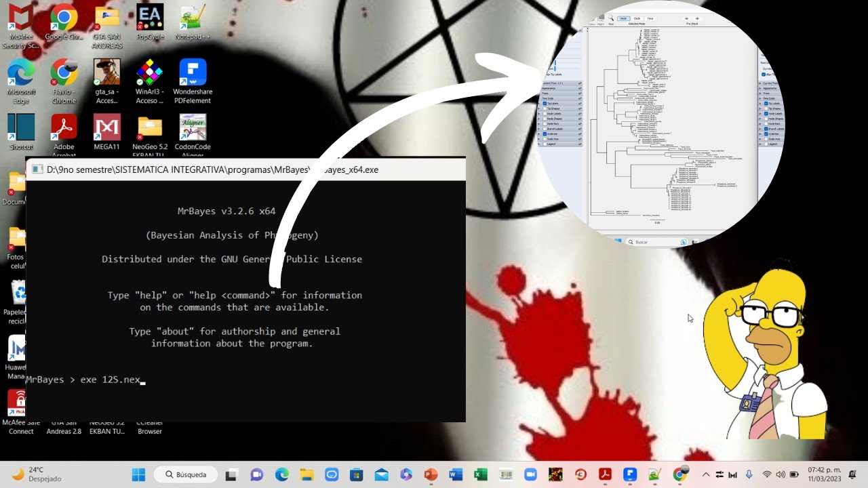This screenshot has height=488, width=868.
Task: Select the Taxa selection mode in FigTree inset
Action: (x=650, y=18)
